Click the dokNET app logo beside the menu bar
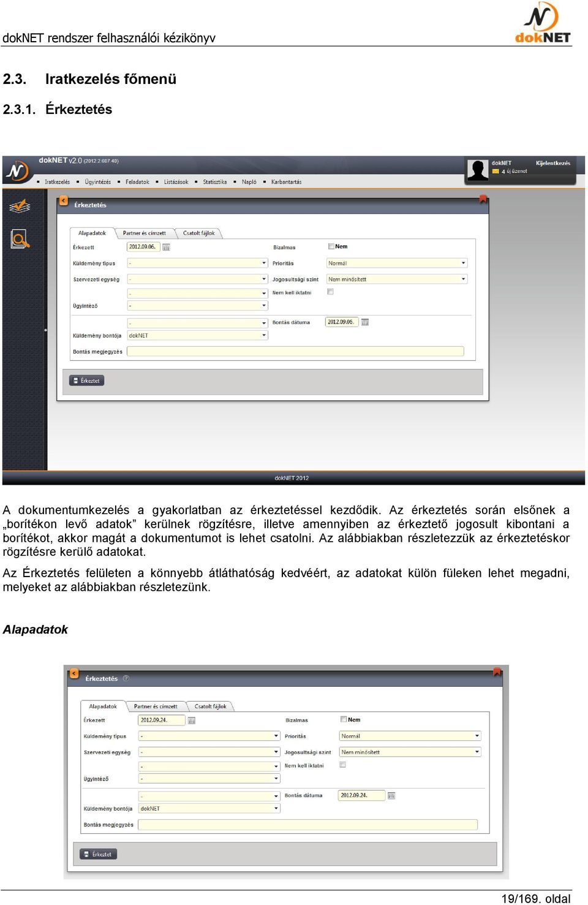 pos(17,172)
